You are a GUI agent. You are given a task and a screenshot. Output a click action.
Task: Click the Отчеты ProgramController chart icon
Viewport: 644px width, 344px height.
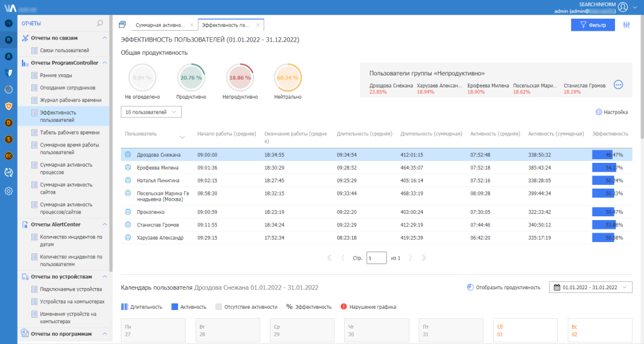tap(25, 63)
